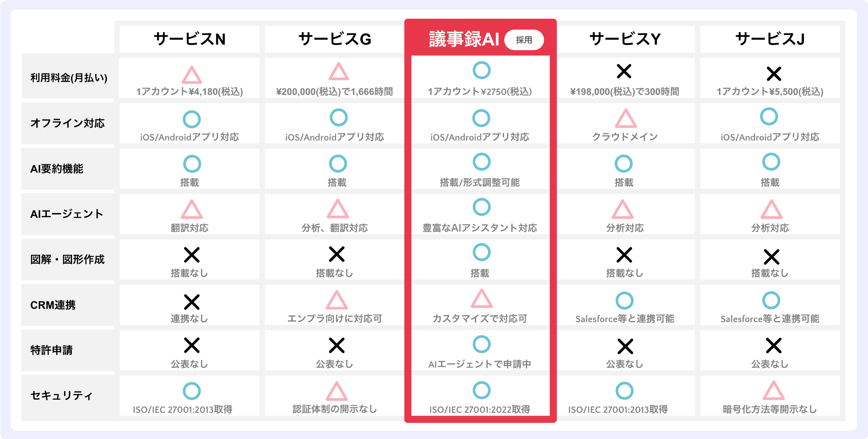Click the circle icon above AIエージェントで申請中

tap(481, 344)
